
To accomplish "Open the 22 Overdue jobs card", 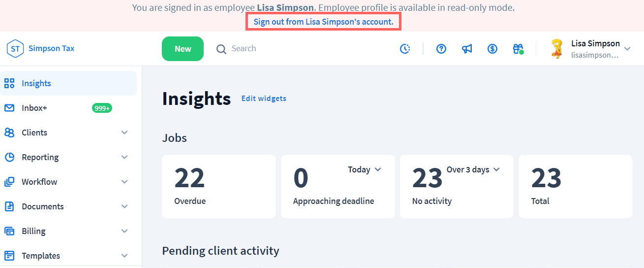I will tap(218, 186).
